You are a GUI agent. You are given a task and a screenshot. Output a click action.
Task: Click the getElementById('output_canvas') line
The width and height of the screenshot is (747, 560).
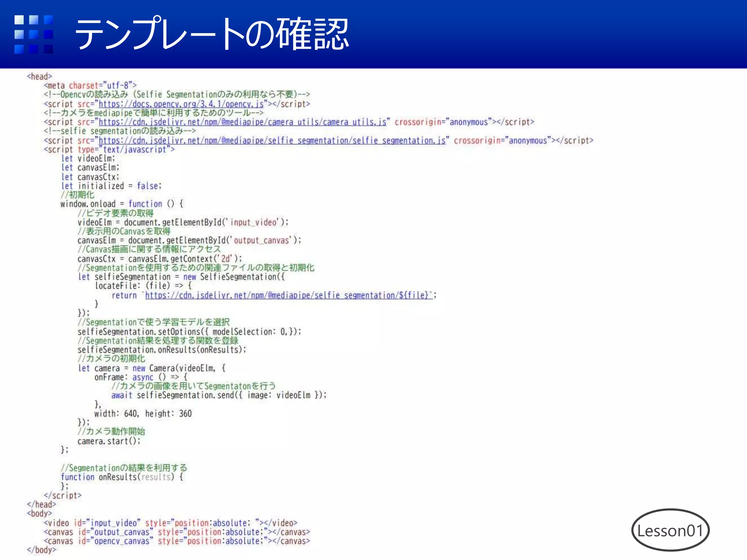(x=189, y=241)
